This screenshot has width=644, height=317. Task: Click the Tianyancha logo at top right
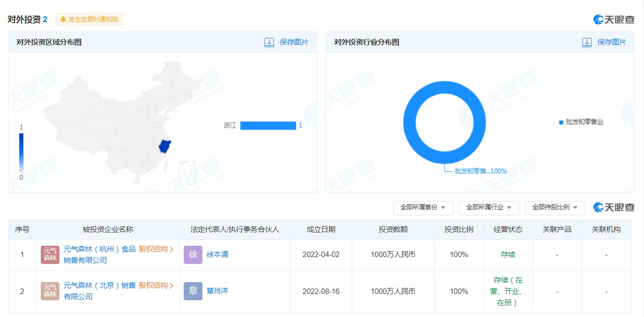pyautogui.click(x=614, y=20)
